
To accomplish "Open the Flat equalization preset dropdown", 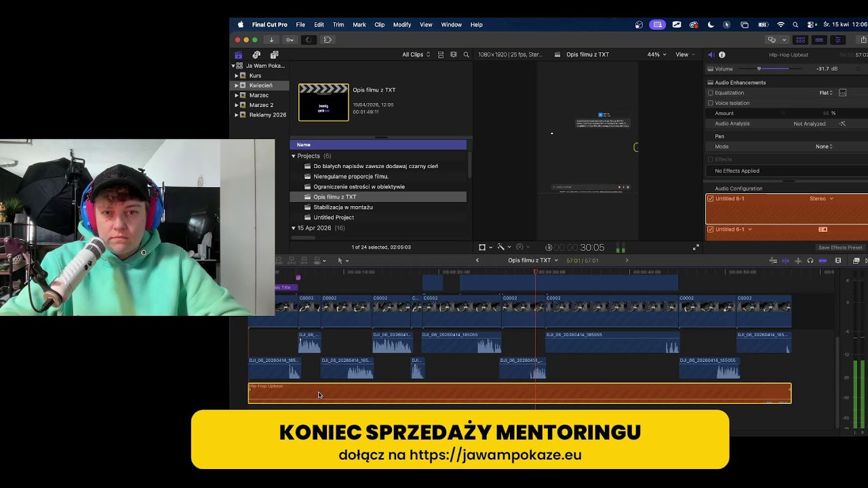I will pyautogui.click(x=826, y=93).
